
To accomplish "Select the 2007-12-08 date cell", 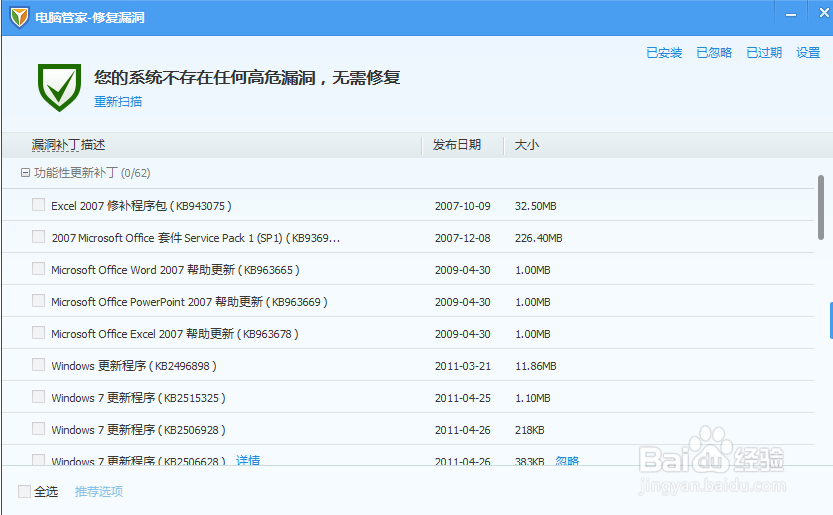I will tap(463, 238).
